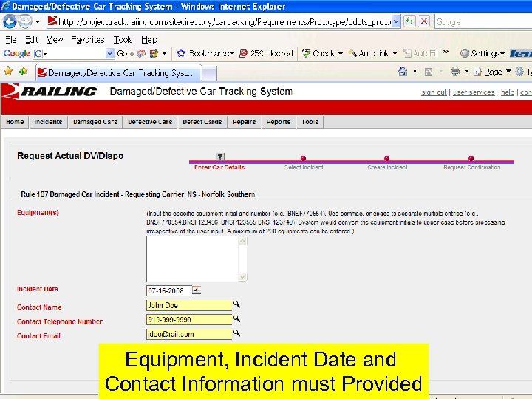Click the Create Incident step marker
The width and height of the screenshot is (532, 399).
[x=386, y=158]
